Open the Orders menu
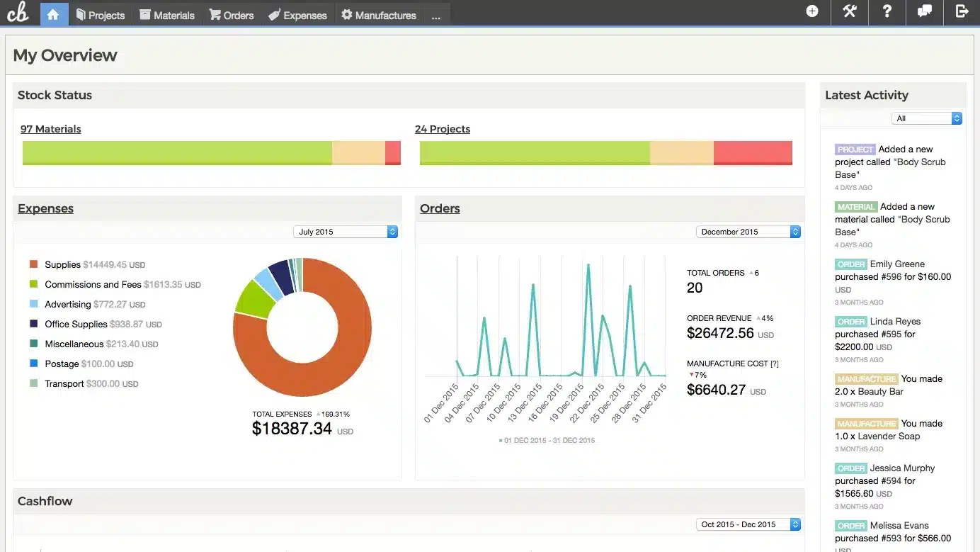This screenshot has height=552, width=980. click(x=231, y=15)
